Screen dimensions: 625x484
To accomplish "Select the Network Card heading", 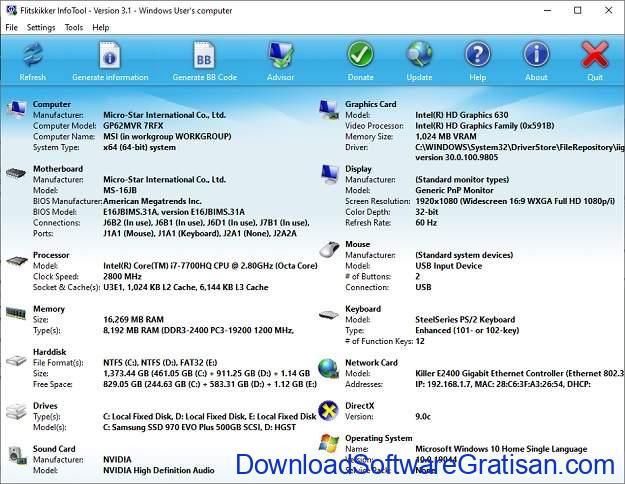I will pyautogui.click(x=371, y=362).
